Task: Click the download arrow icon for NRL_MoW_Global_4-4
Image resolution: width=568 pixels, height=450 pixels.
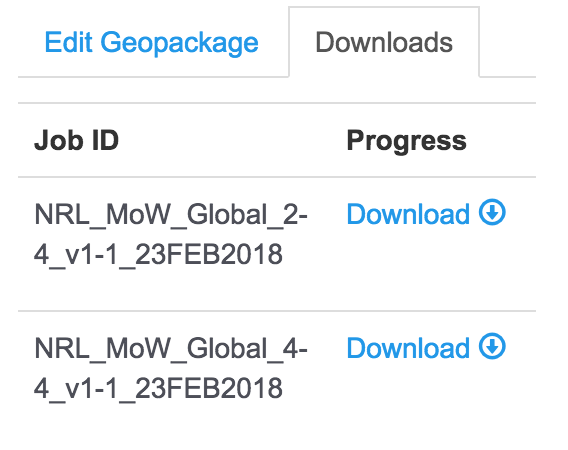Action: point(492,346)
